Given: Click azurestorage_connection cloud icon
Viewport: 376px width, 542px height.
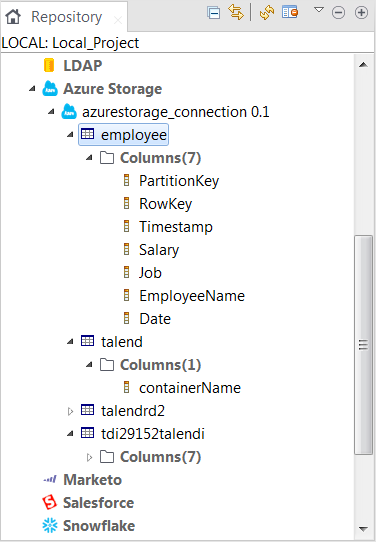Looking at the screenshot, I should pyautogui.click(x=69, y=112).
